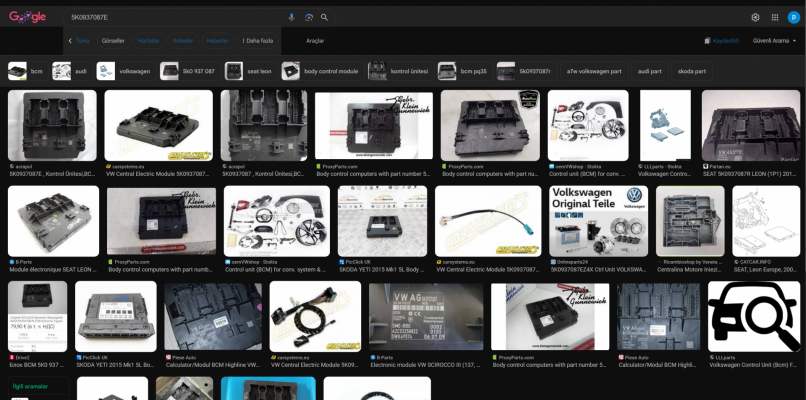806x400 pixels.
Task: Open the Google account profile avatar
Action: pyautogui.click(x=793, y=17)
